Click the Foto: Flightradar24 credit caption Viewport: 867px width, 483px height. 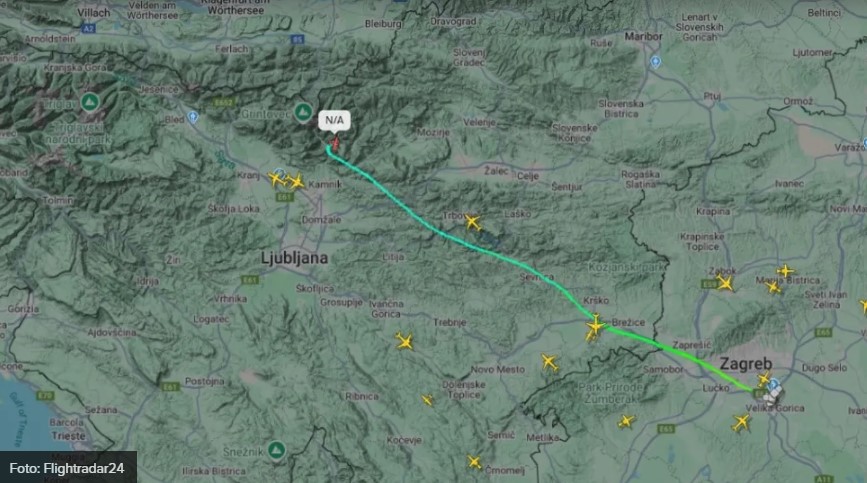click(x=66, y=468)
